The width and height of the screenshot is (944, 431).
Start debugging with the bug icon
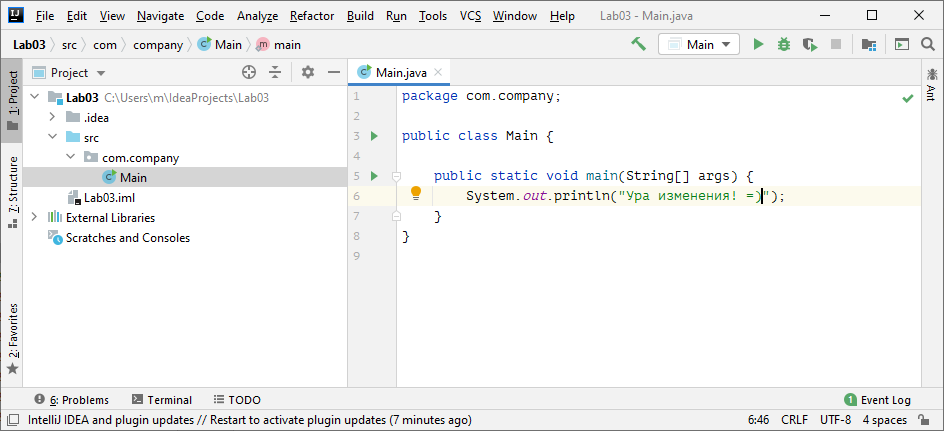(783, 45)
